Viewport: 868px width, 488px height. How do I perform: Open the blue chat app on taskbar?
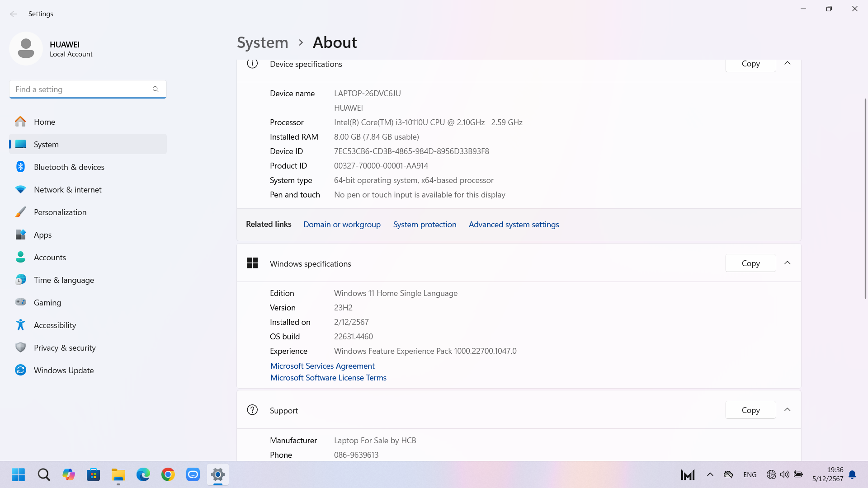click(193, 474)
